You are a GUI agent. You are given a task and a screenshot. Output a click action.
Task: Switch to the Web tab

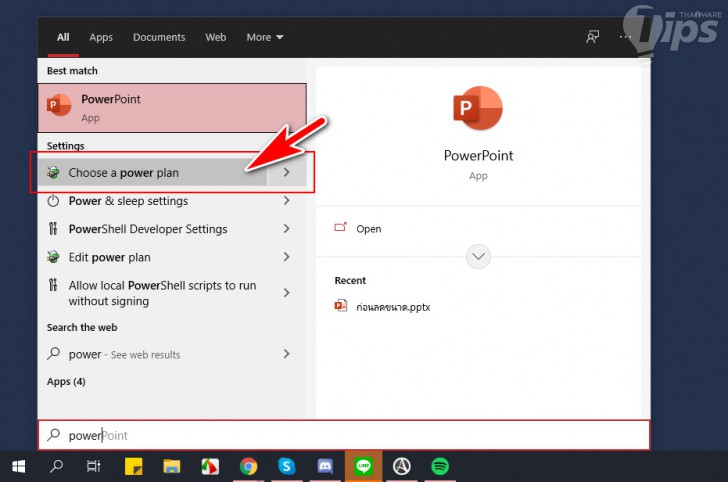[216, 37]
